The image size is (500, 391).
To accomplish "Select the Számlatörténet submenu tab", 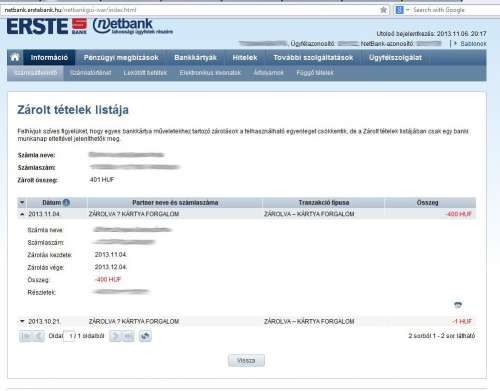I will (x=91, y=73).
